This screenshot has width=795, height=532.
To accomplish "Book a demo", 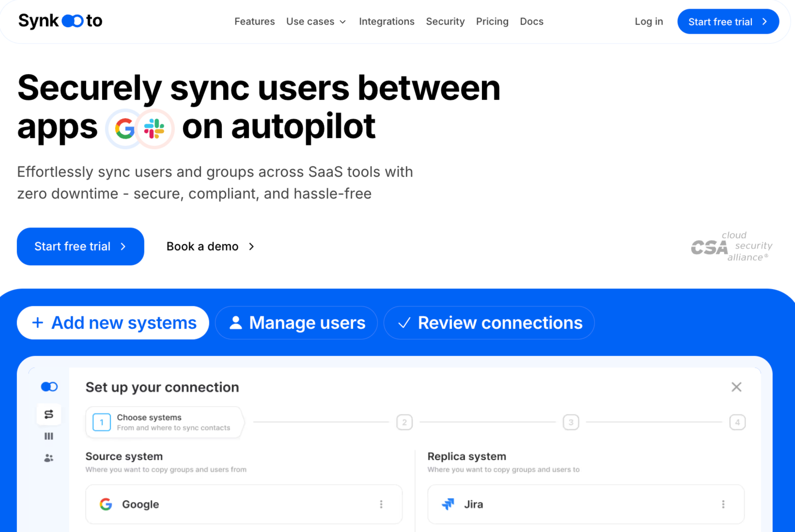I will [211, 246].
